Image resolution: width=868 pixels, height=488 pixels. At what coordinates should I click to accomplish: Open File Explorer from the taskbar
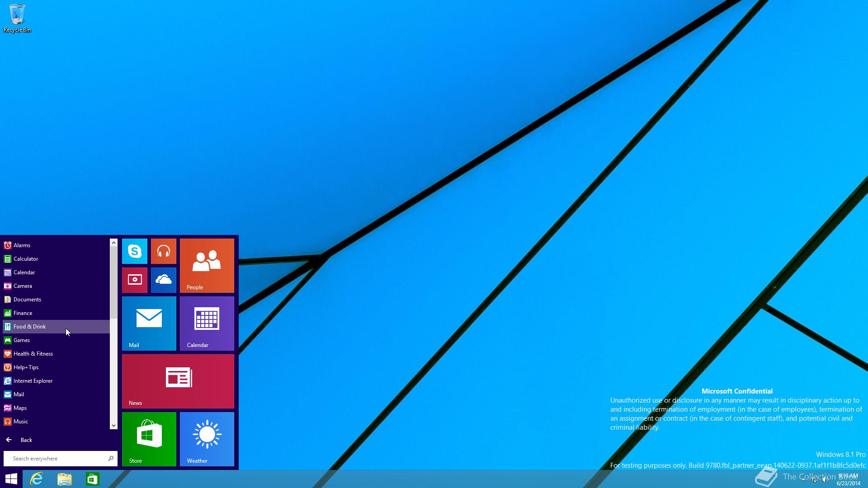[65, 479]
